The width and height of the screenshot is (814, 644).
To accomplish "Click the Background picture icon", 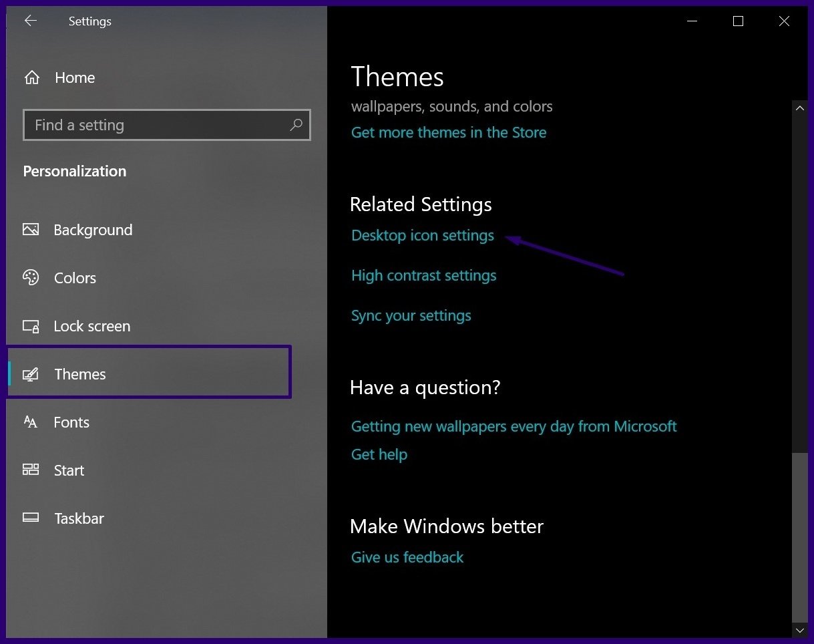I will tap(31, 230).
